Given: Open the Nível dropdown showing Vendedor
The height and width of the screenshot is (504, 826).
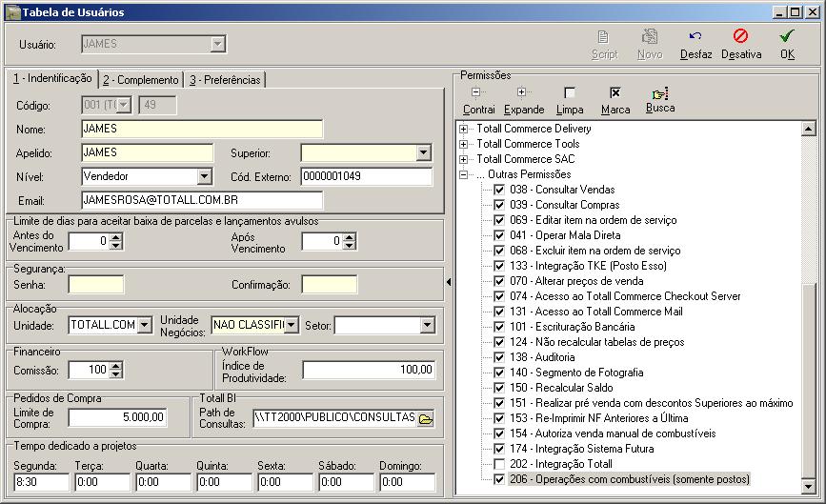Looking at the screenshot, I should (205, 176).
